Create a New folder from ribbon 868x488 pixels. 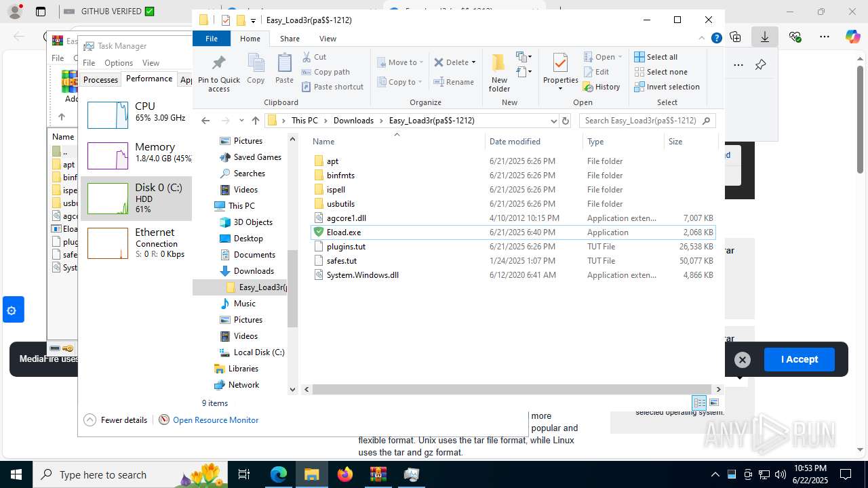tap(499, 73)
